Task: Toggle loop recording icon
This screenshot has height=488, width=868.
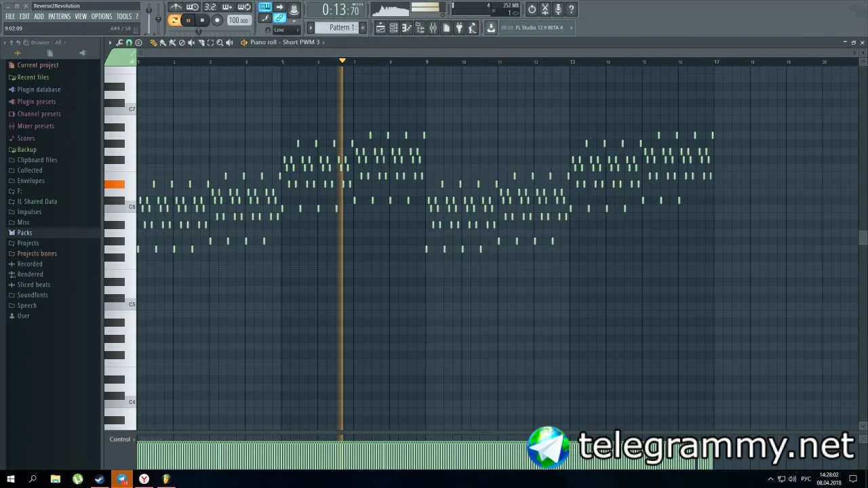Action: (244, 7)
